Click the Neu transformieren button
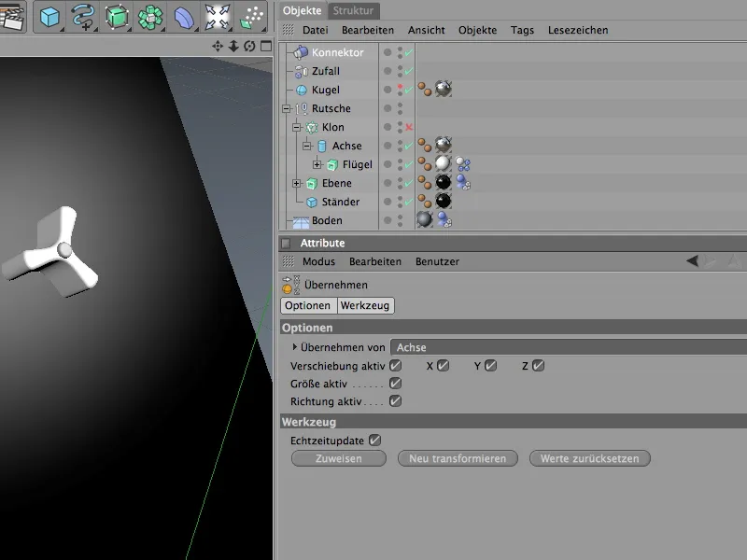 click(x=458, y=458)
